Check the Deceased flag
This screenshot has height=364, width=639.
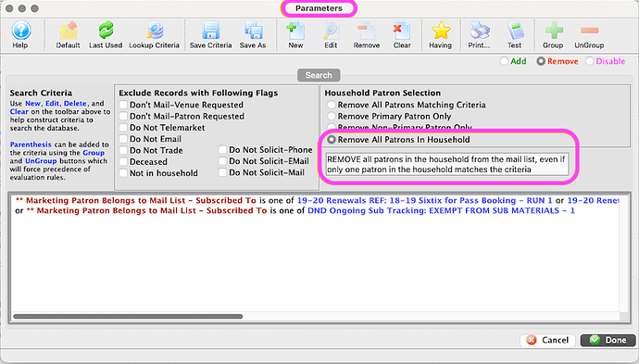coord(123,162)
